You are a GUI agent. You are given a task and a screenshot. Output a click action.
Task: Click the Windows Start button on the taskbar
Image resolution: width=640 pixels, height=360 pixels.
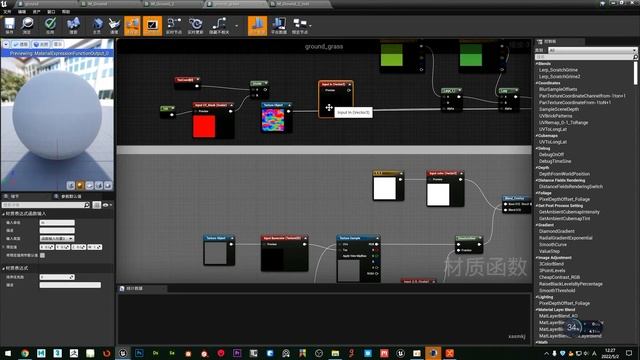(x=8, y=353)
